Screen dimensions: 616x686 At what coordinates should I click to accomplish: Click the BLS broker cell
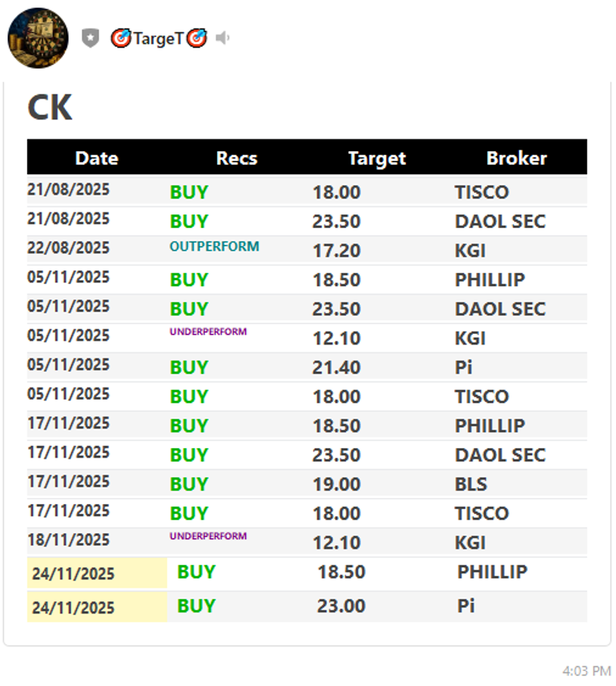point(471,484)
